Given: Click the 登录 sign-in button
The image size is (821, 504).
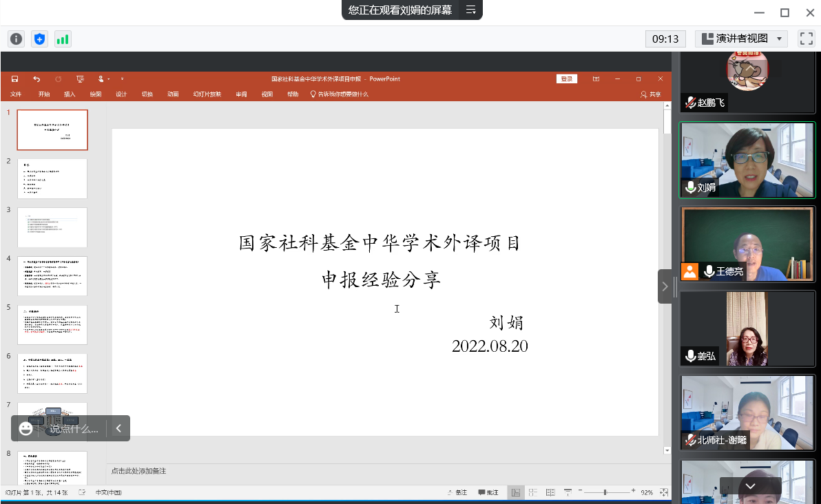Looking at the screenshot, I should [x=566, y=78].
